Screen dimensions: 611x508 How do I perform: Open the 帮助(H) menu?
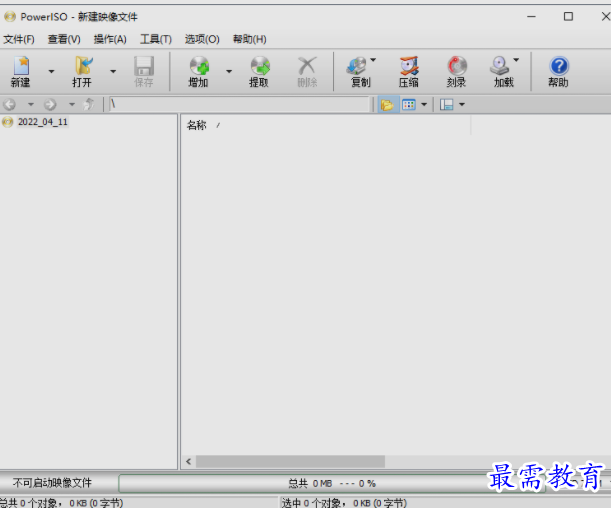[250, 39]
